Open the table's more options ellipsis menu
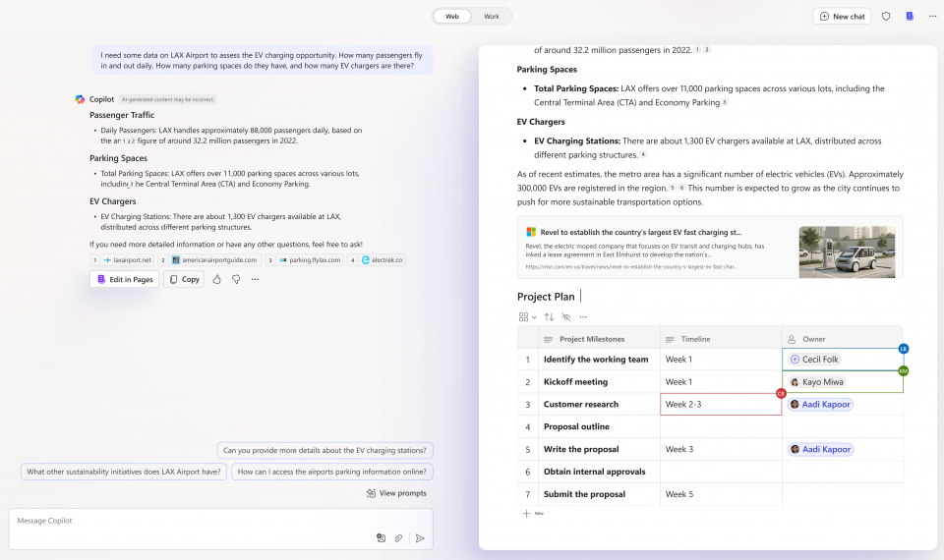The height and width of the screenshot is (560, 944). point(583,317)
